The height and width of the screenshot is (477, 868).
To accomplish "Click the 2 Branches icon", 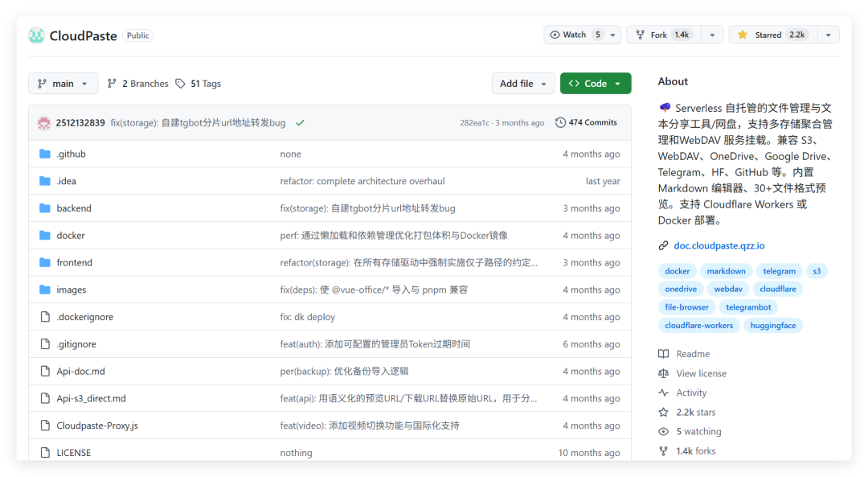I will (x=112, y=84).
